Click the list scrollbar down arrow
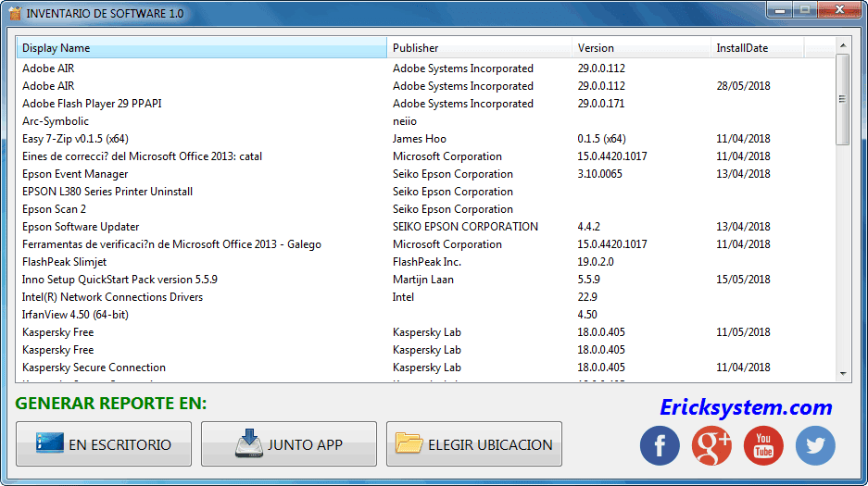868x486 pixels. click(x=843, y=374)
